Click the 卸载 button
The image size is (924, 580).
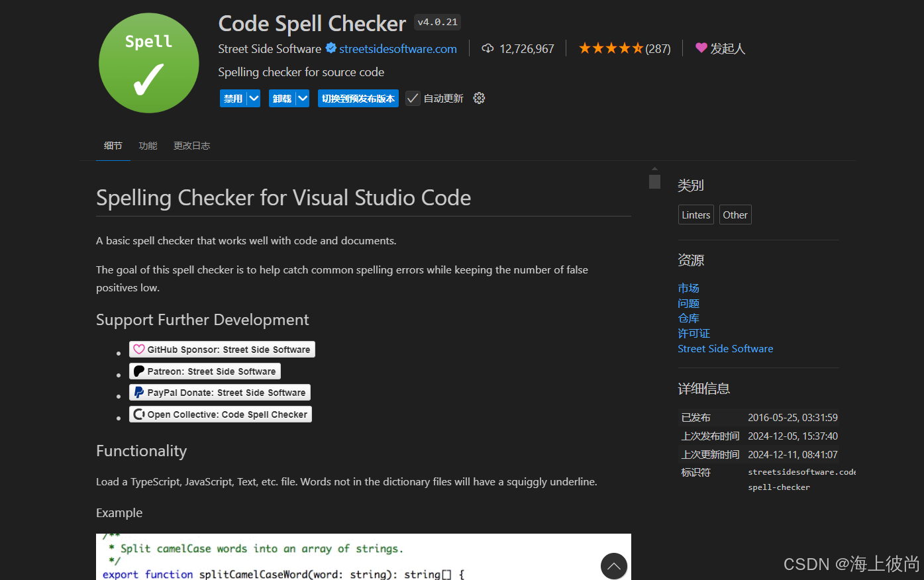point(282,99)
